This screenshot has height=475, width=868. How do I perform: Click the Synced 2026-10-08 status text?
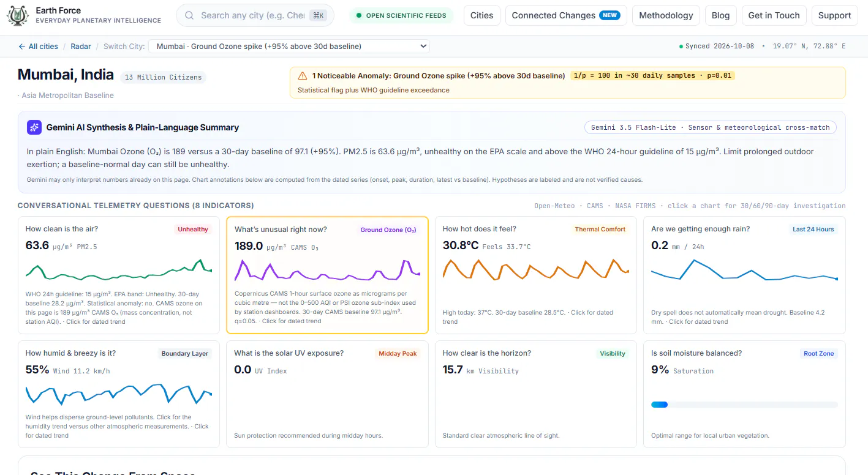[x=717, y=47]
